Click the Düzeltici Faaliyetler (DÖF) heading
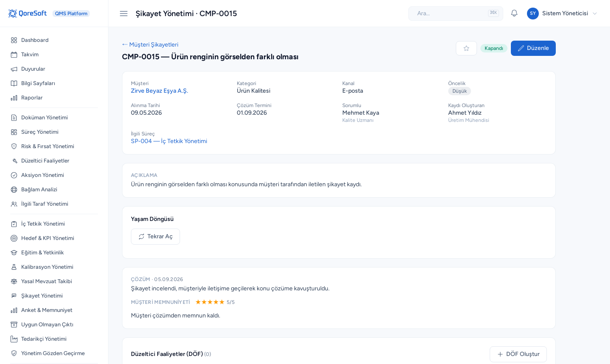Image resolution: width=610 pixels, height=364 pixels. point(167,354)
